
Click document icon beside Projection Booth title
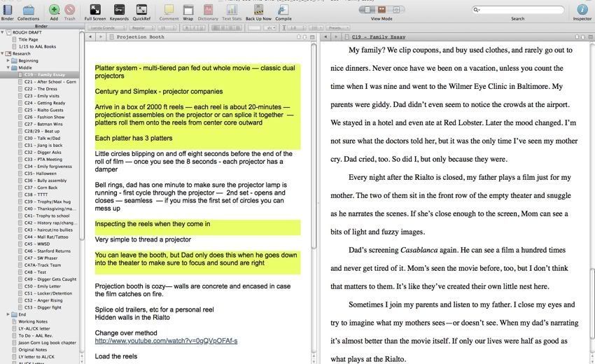(111, 37)
